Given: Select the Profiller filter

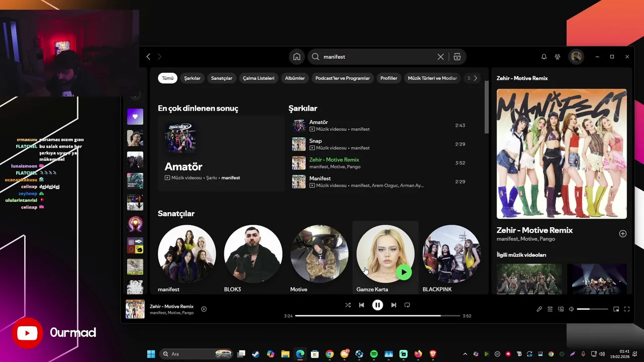Looking at the screenshot, I should pos(389,78).
